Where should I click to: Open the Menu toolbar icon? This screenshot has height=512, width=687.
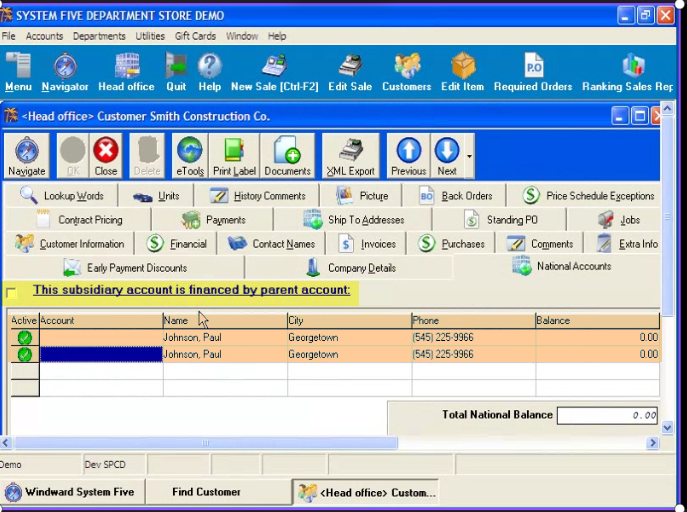click(18, 72)
